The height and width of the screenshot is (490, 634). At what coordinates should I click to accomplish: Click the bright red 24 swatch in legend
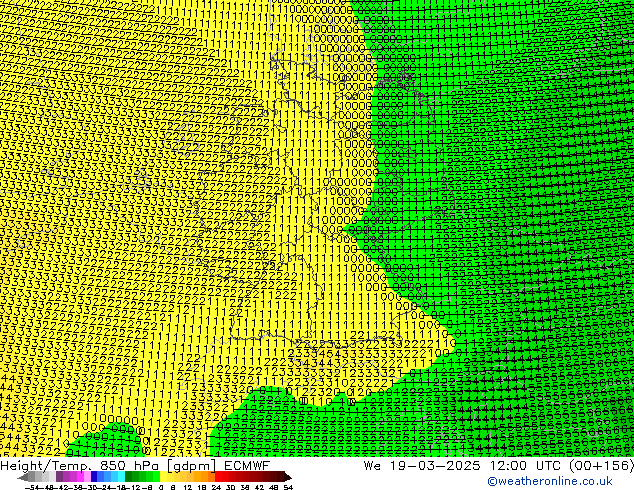[x=218, y=477]
